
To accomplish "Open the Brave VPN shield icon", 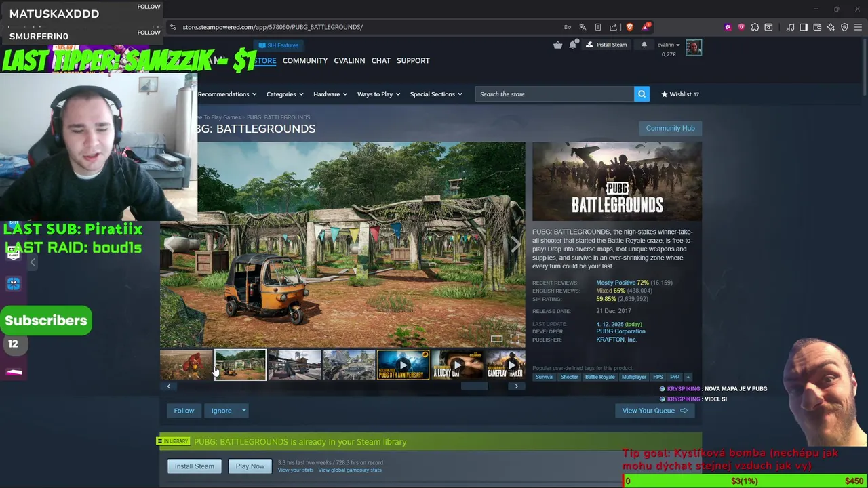I will pos(844,27).
